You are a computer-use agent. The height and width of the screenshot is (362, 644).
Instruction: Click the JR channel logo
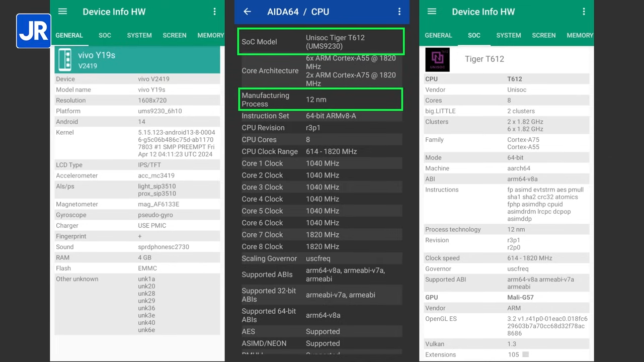coord(34,31)
